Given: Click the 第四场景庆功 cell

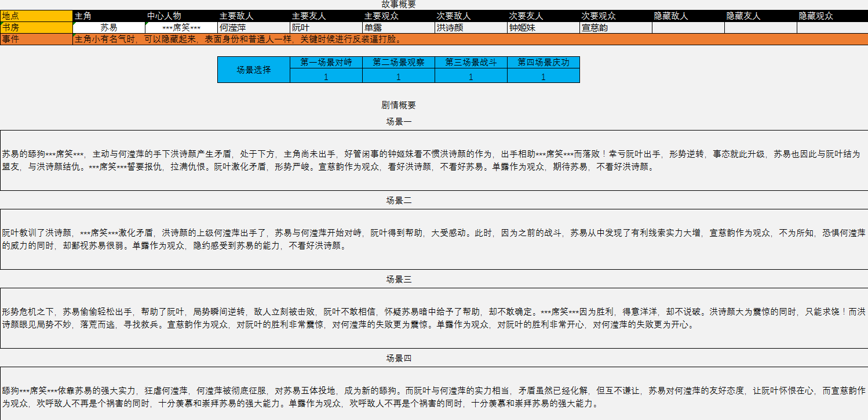Looking at the screenshot, I should coord(544,63).
